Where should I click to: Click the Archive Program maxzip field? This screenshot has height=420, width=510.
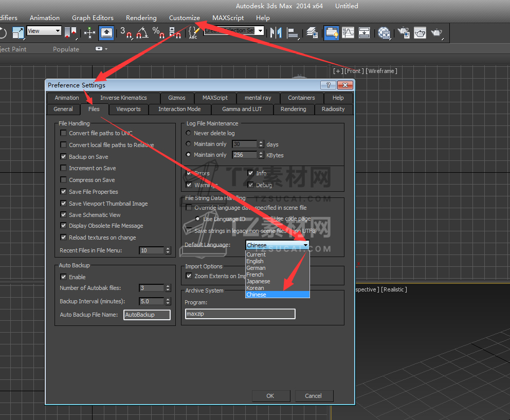[240, 314]
